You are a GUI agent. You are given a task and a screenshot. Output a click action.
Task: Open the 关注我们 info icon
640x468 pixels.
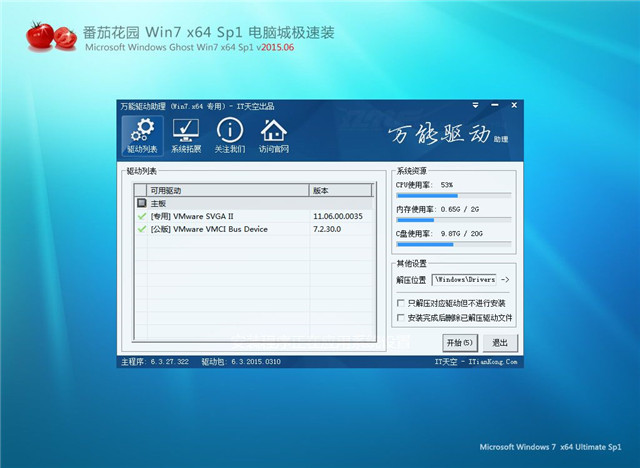(230, 136)
